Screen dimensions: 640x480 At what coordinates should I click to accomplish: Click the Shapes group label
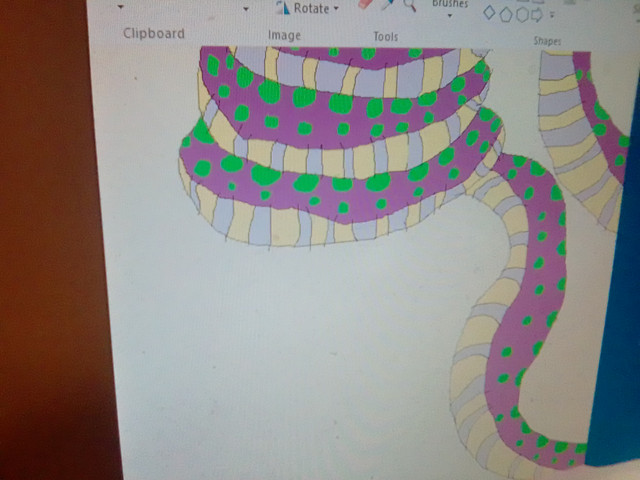tap(547, 41)
